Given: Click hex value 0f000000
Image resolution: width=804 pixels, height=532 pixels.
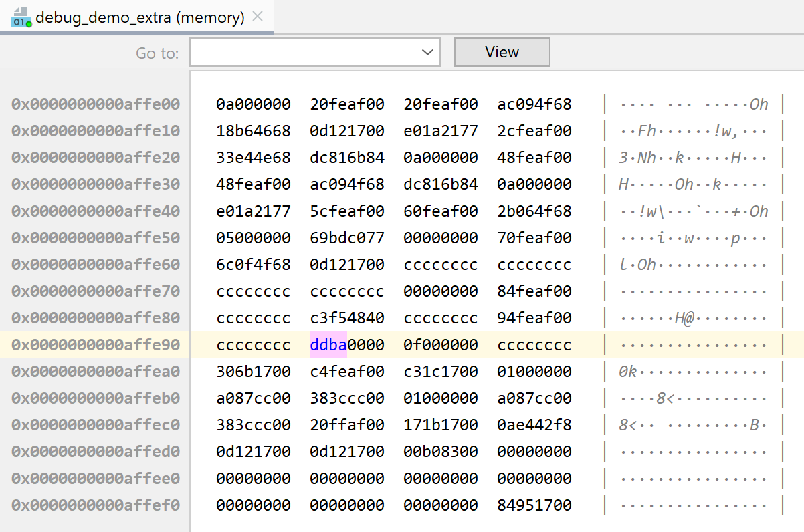Looking at the screenshot, I should 441,345.
